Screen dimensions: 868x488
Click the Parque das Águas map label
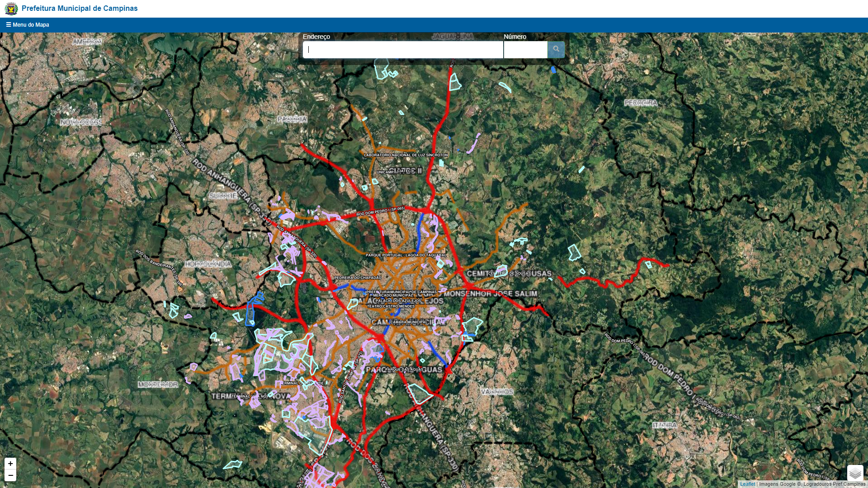(404, 370)
